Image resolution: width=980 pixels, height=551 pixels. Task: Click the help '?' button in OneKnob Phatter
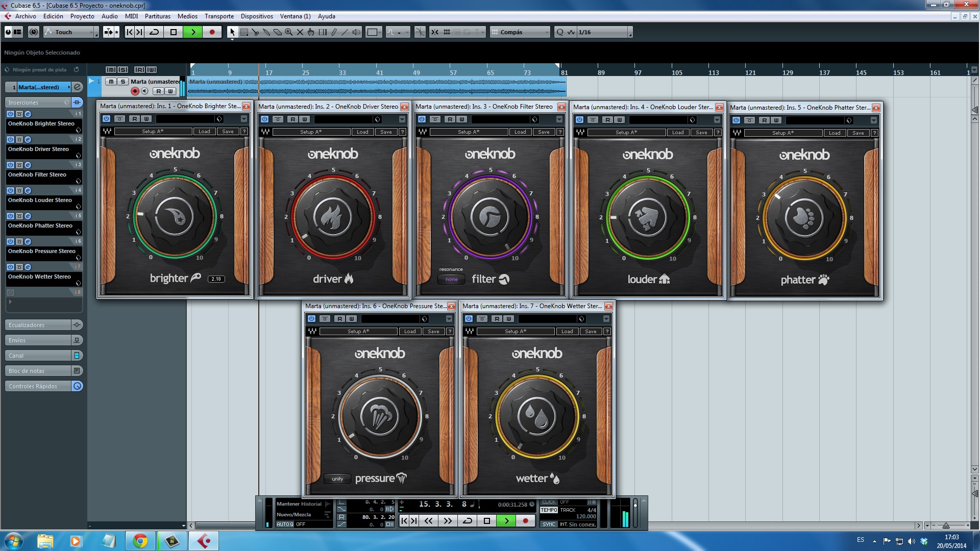(874, 133)
